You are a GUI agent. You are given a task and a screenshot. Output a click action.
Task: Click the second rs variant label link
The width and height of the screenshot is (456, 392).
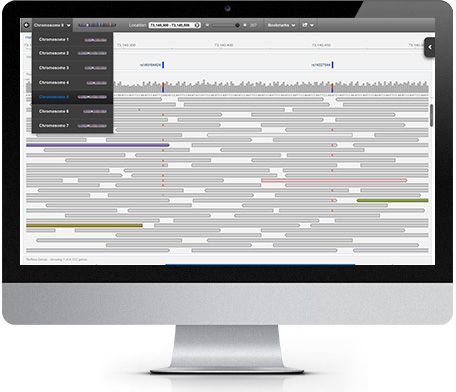(x=321, y=65)
